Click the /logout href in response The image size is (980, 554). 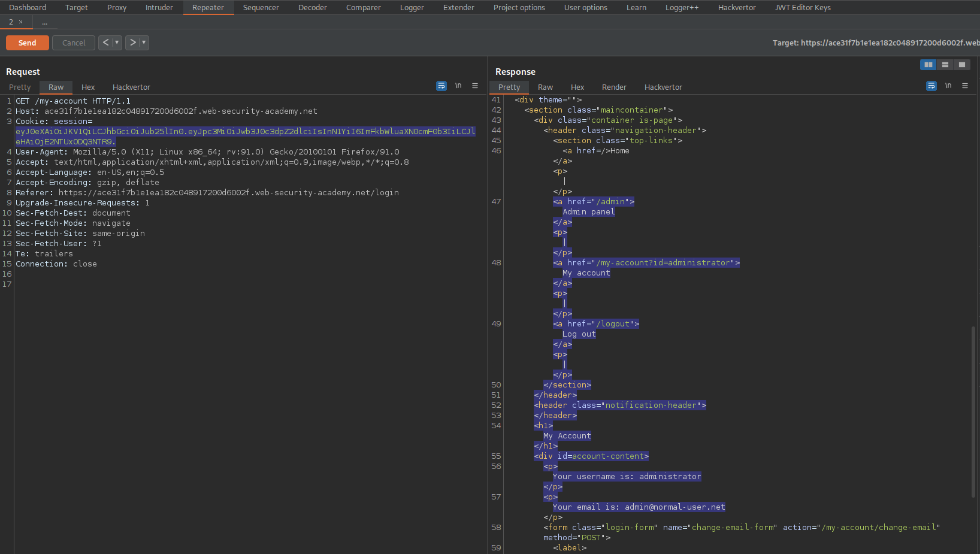click(x=615, y=324)
